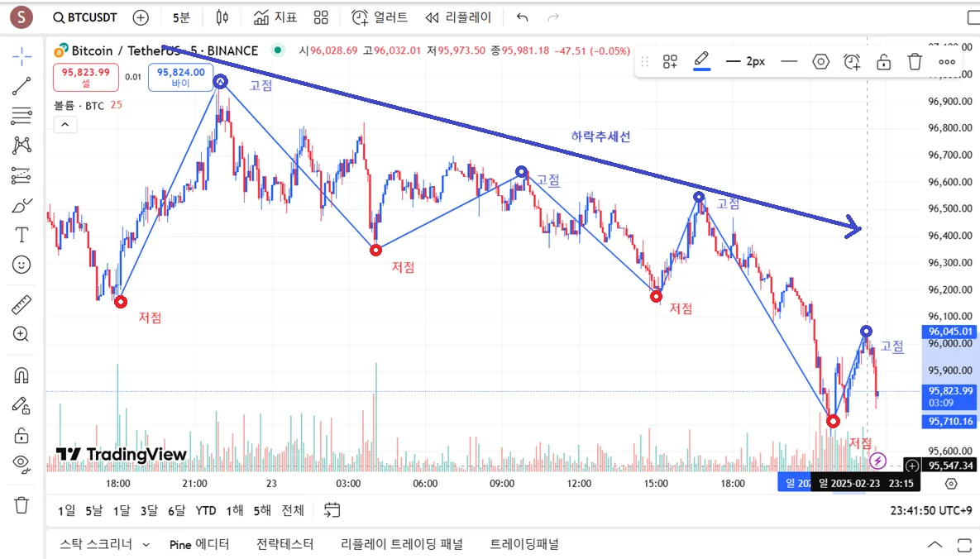Collapse the indicator legend chevron
Viewport: 980px width, 559px height.
coord(65,124)
